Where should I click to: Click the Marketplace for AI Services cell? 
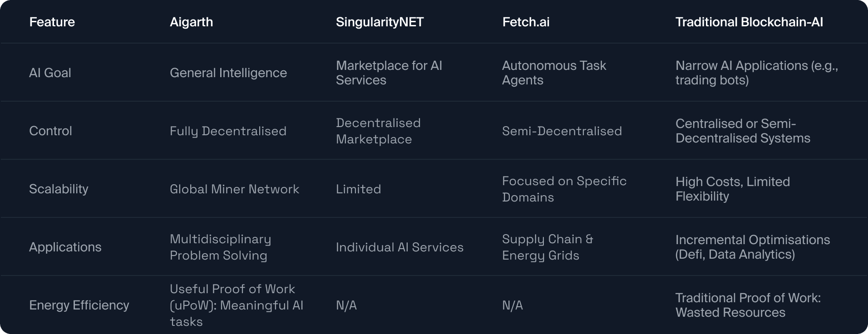[x=389, y=73]
